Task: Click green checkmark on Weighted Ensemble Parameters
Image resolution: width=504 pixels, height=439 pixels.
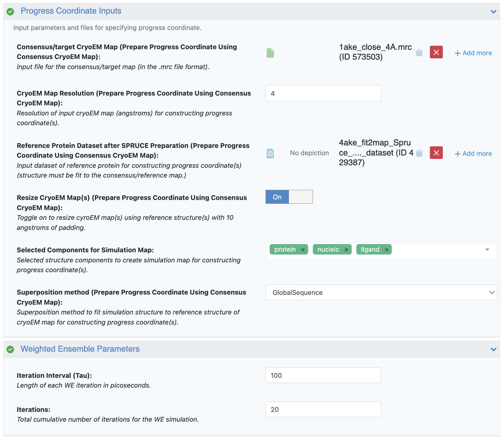Action: pyautogui.click(x=10, y=349)
